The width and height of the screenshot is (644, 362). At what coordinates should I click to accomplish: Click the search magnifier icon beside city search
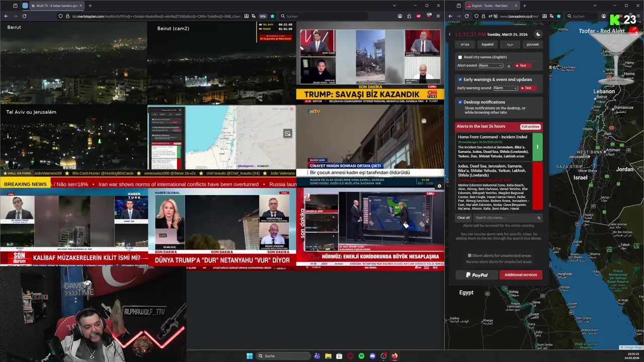539,218
